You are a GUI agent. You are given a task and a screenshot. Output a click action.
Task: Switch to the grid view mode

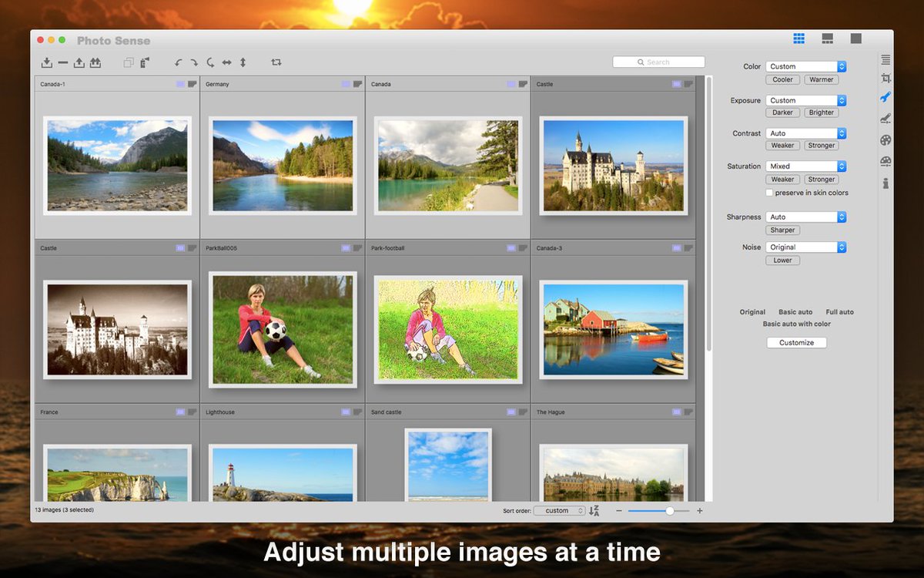tap(799, 39)
